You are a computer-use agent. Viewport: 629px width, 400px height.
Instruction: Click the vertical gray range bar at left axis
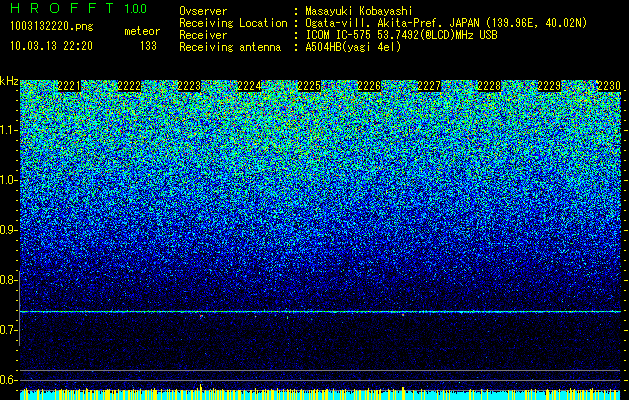(19, 307)
